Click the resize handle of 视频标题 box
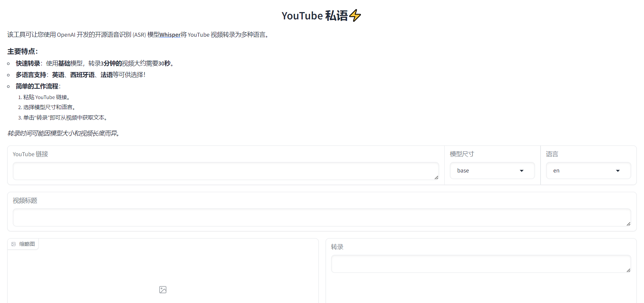Image resolution: width=644 pixels, height=303 pixels. point(628,224)
